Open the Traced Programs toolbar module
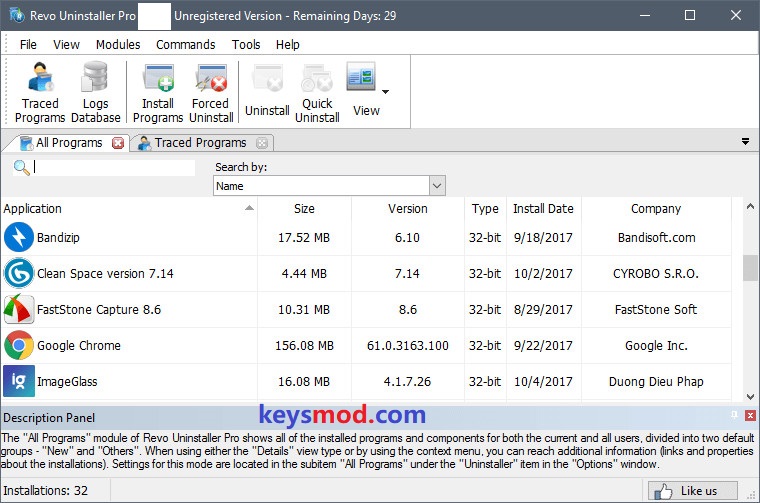The width and height of the screenshot is (760, 503). (40, 92)
